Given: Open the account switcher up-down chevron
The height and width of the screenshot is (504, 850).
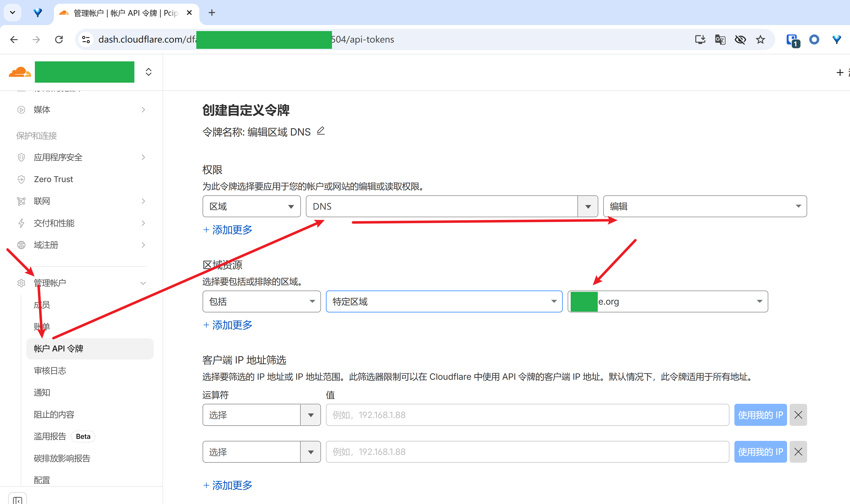Looking at the screenshot, I should pyautogui.click(x=148, y=72).
